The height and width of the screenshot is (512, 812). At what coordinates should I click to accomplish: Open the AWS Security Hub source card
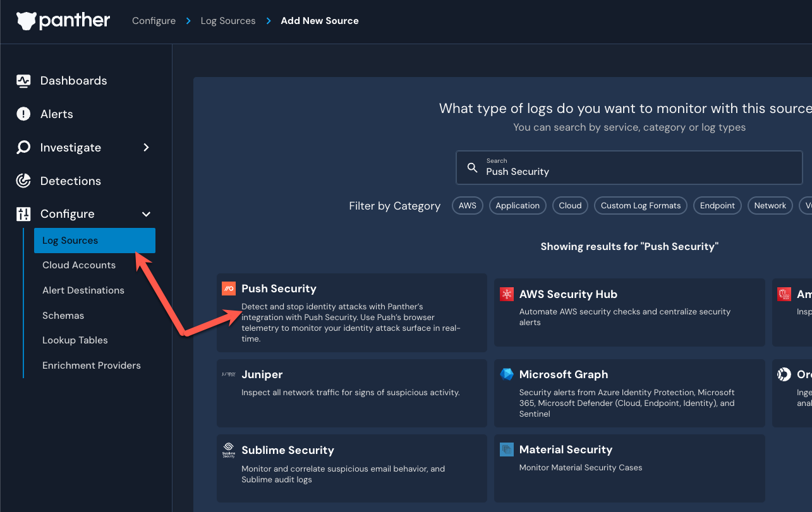click(x=629, y=313)
